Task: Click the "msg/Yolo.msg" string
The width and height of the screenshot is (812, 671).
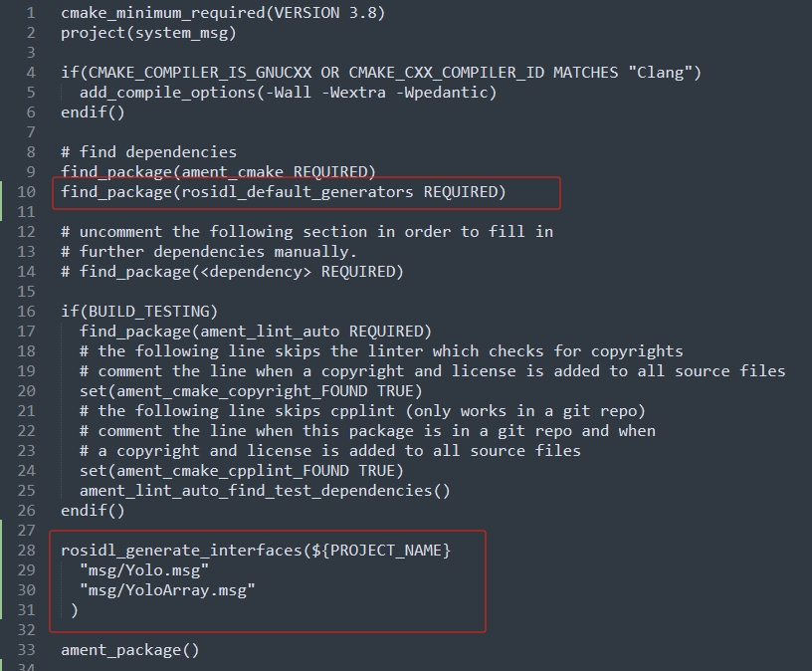Action: 144,570
